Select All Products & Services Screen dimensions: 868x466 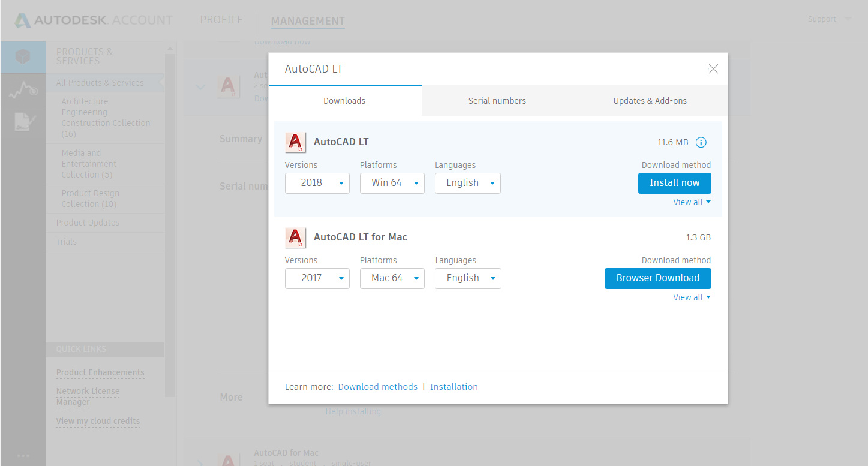104,83
